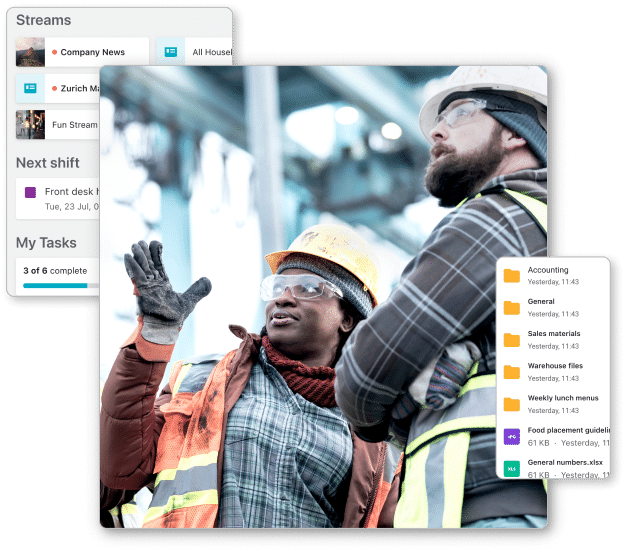Click the My Tasks progress bar

click(x=55, y=285)
